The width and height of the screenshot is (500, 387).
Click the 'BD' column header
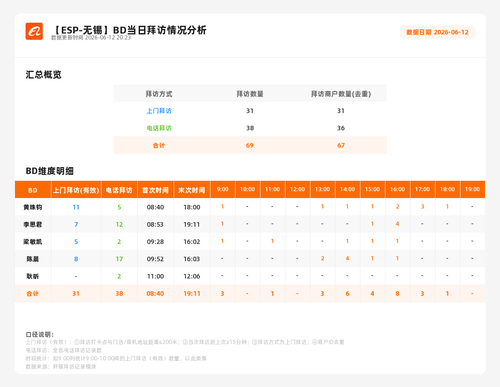pos(33,190)
